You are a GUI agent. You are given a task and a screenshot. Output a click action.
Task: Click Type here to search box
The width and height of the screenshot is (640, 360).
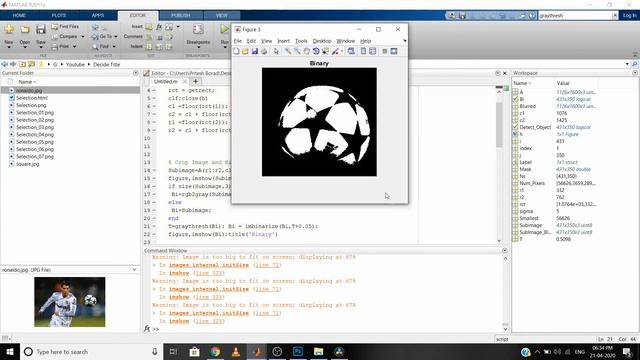92,352
